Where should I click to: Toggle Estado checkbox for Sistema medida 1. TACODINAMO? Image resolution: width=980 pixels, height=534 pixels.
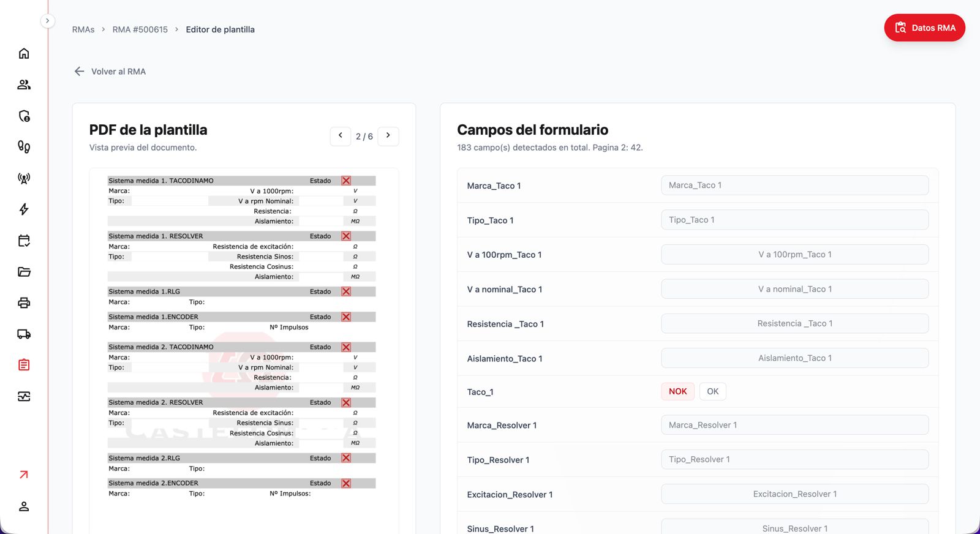click(346, 181)
